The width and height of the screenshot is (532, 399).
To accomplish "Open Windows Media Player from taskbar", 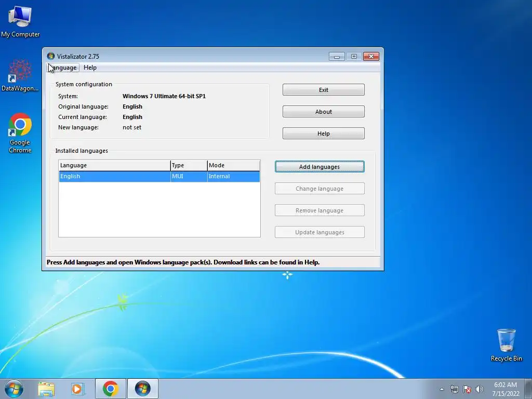I will pyautogui.click(x=78, y=389).
